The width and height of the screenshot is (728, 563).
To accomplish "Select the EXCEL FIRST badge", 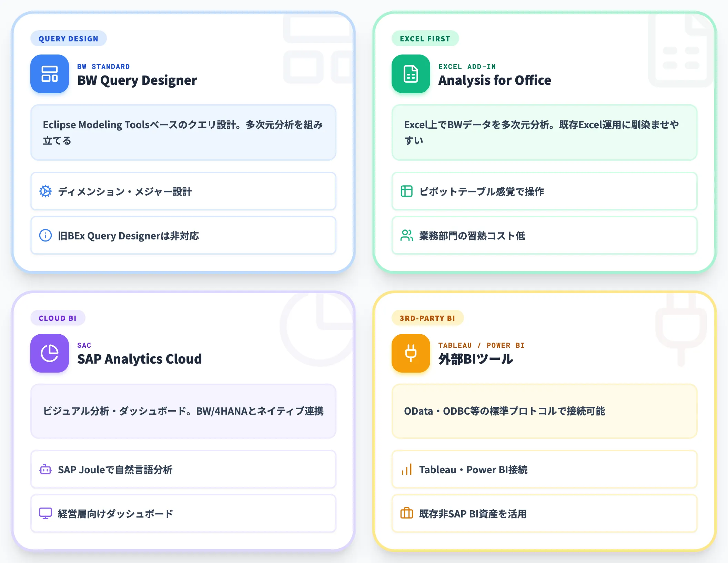I will 425,39.
